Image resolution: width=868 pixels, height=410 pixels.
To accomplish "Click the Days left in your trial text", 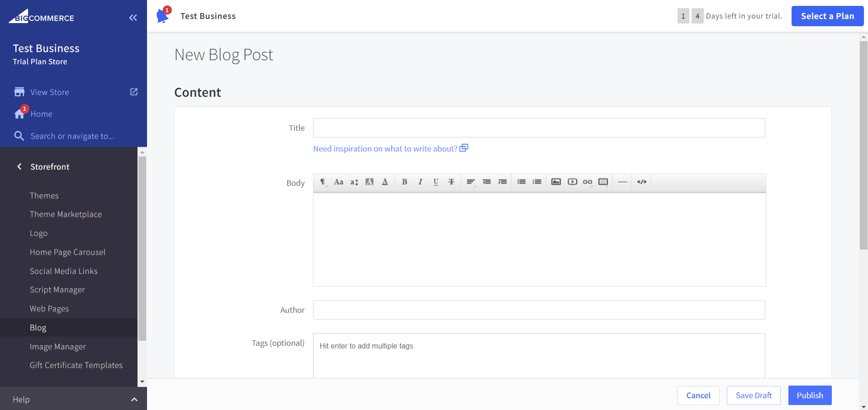I will point(744,16).
